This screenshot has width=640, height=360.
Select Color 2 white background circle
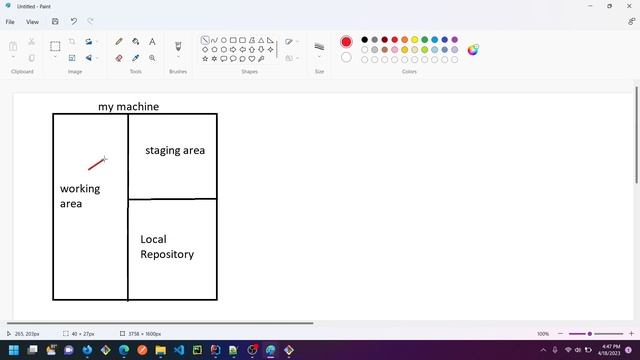tap(346, 58)
